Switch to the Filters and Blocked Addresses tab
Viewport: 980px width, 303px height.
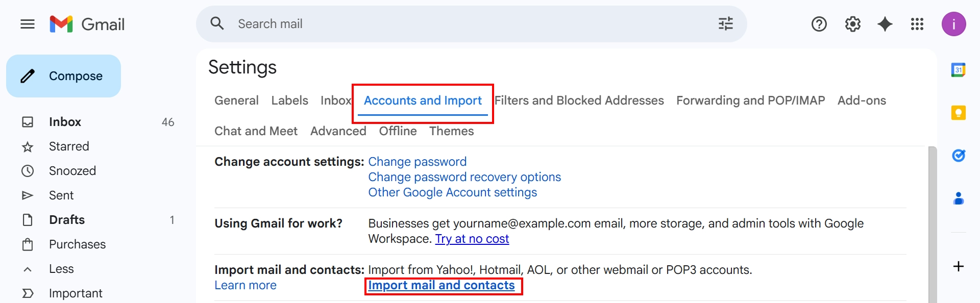(579, 100)
